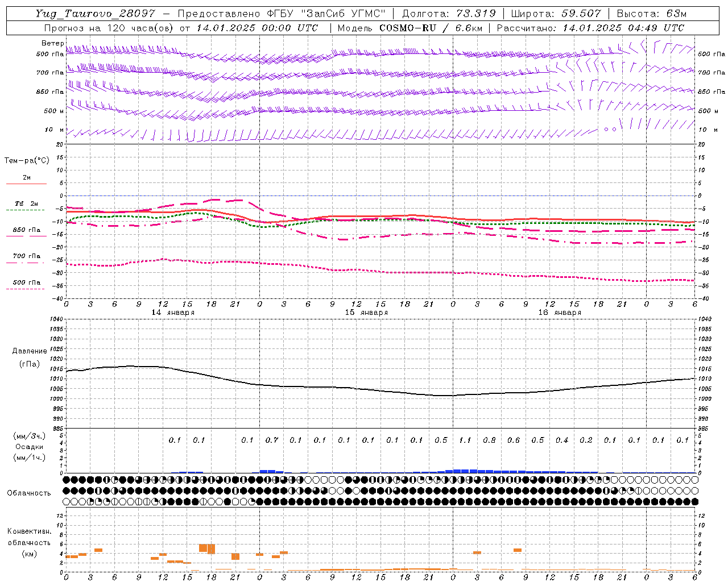The width and height of the screenshot is (728, 582).
Task: Click the station title Yug_Taurovo_28097
Action: click(95, 14)
